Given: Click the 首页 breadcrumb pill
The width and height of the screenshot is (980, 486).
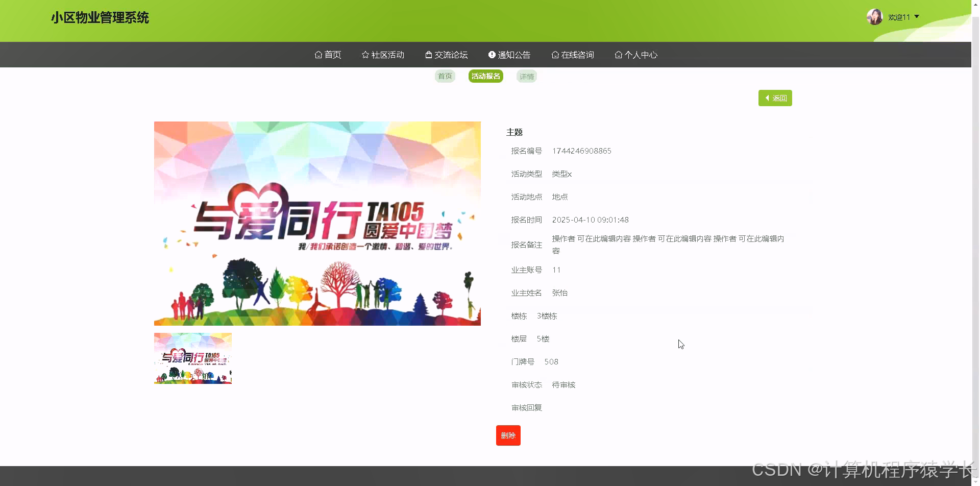Looking at the screenshot, I should 445,76.
